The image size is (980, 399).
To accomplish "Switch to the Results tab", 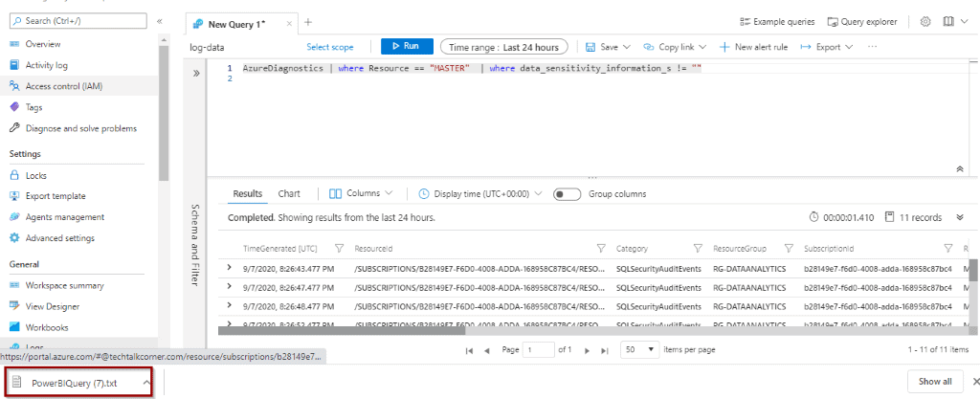I will (x=248, y=193).
